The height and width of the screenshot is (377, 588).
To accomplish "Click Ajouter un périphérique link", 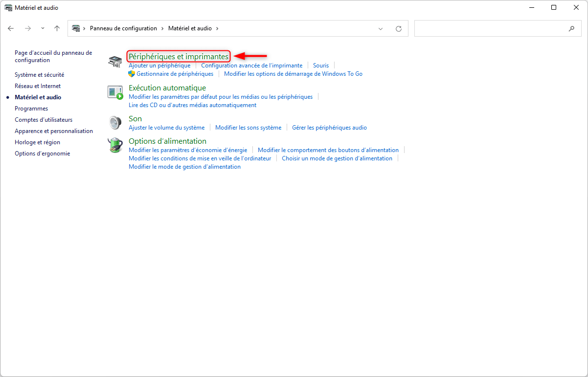I will click(159, 66).
